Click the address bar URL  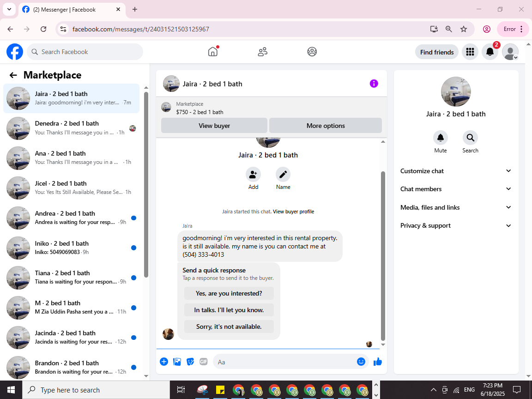[x=141, y=29]
